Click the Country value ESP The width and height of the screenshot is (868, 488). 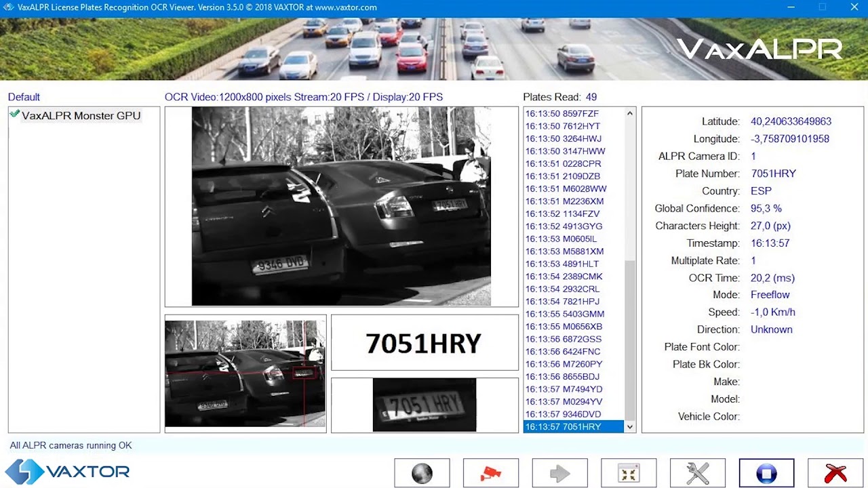(x=761, y=191)
